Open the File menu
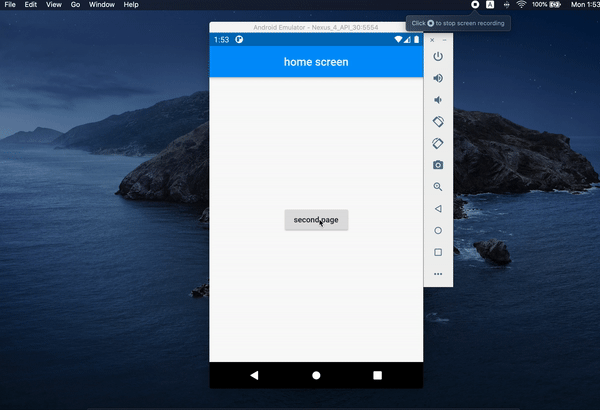The image size is (600, 410). [x=10, y=5]
